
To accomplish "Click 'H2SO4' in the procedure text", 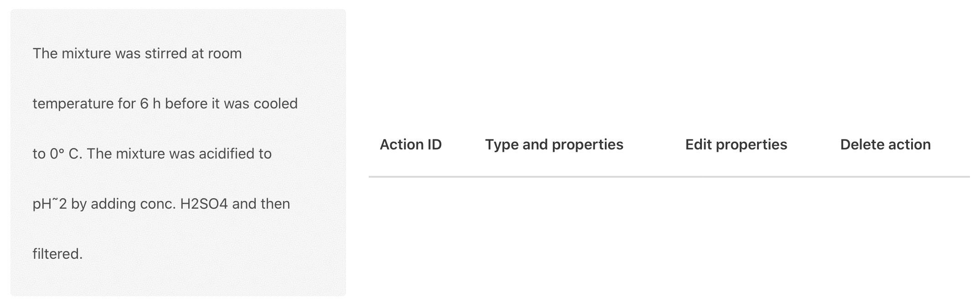I will click(204, 204).
